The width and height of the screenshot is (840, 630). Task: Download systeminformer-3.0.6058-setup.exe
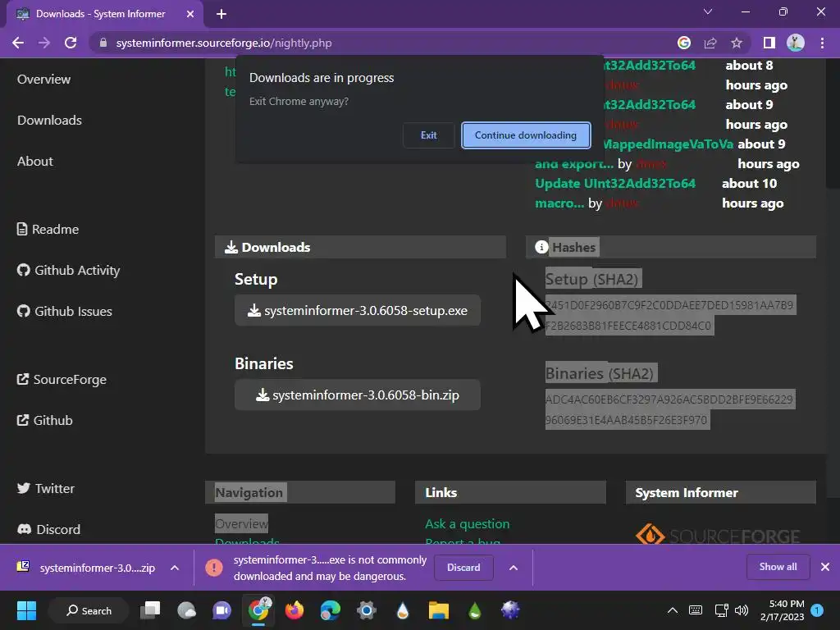(x=358, y=311)
